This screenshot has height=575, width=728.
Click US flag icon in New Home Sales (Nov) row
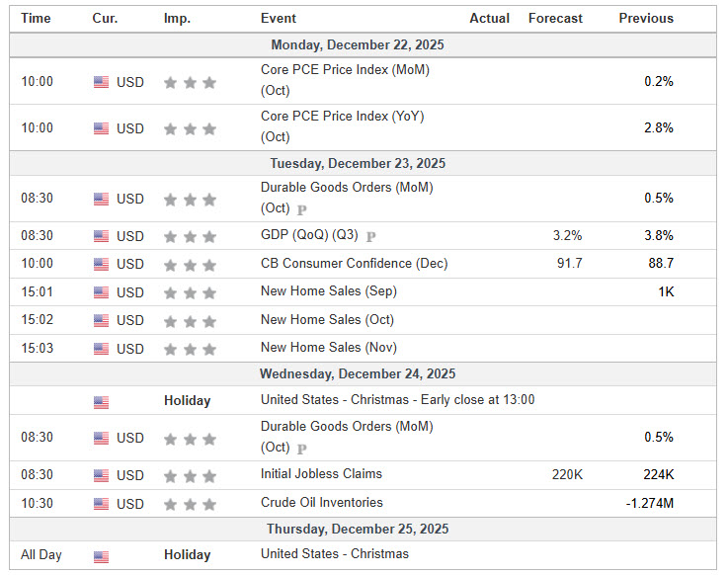(101, 349)
